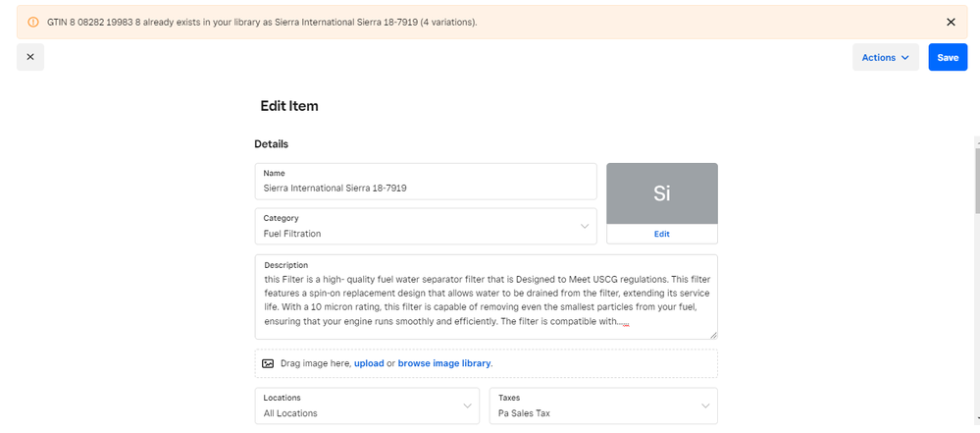Click the upload link

[369, 363]
